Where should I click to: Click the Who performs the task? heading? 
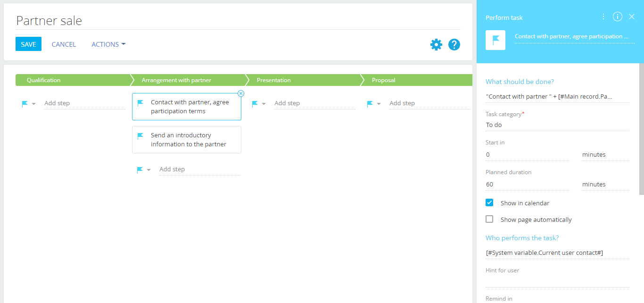pos(522,238)
